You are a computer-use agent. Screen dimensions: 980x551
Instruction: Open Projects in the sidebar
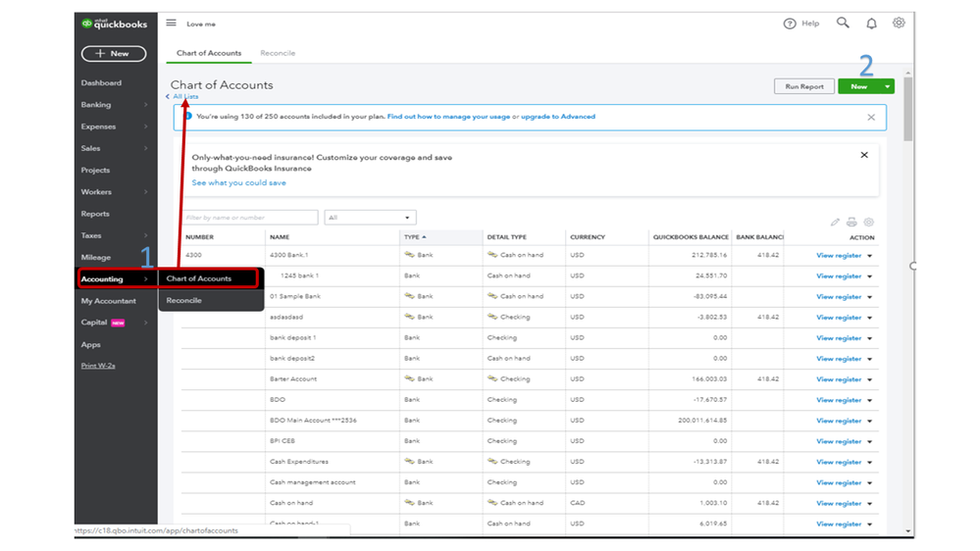tap(95, 170)
